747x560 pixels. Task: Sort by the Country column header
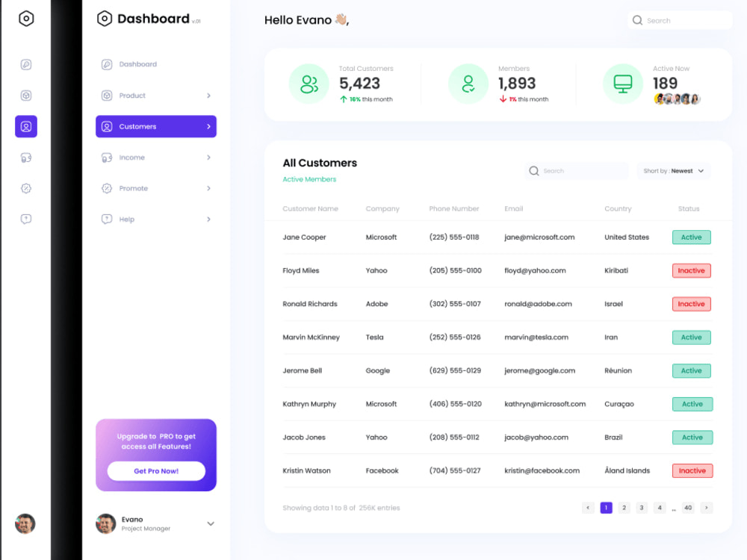pyautogui.click(x=618, y=208)
